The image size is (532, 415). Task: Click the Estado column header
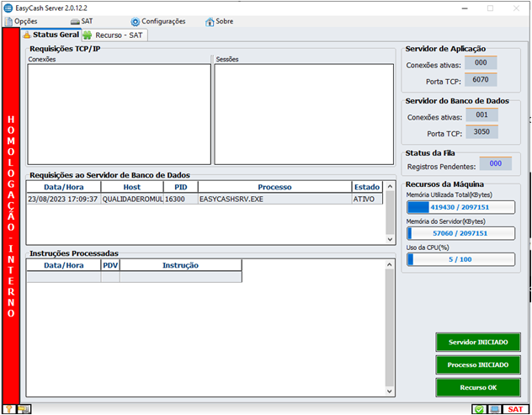pyautogui.click(x=367, y=187)
